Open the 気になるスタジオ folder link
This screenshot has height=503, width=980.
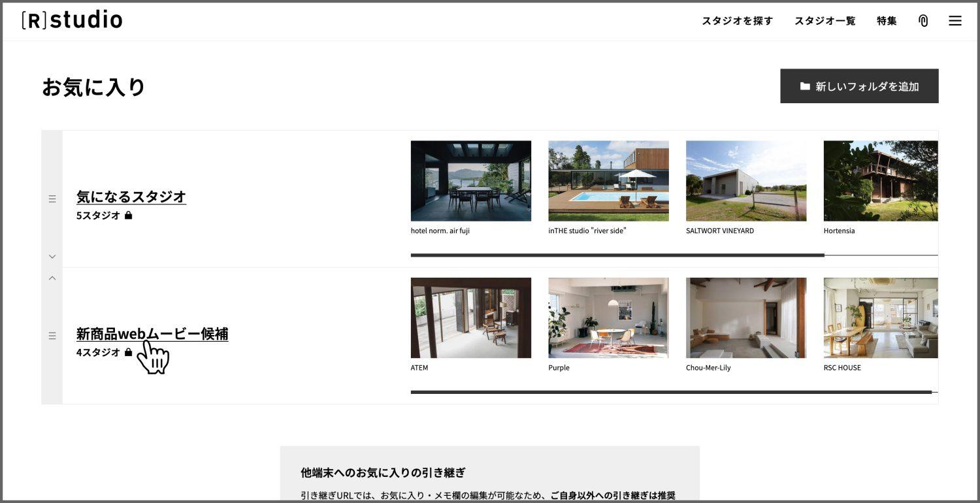pyautogui.click(x=131, y=197)
